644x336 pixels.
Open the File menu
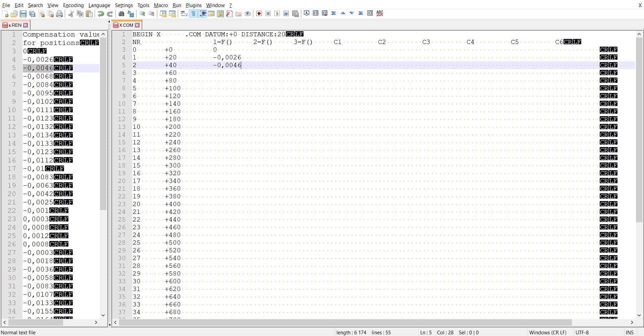point(6,5)
